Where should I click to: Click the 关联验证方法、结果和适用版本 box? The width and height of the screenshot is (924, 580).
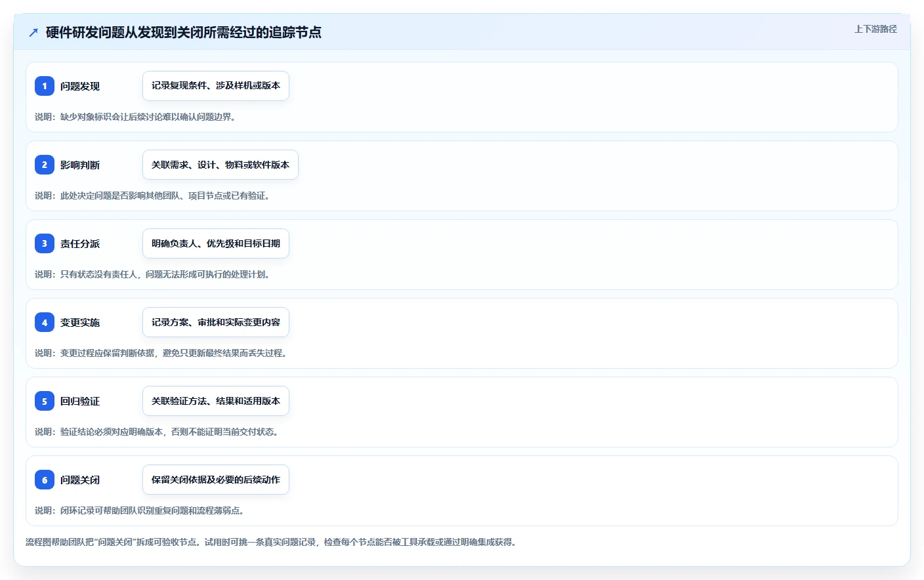(216, 401)
